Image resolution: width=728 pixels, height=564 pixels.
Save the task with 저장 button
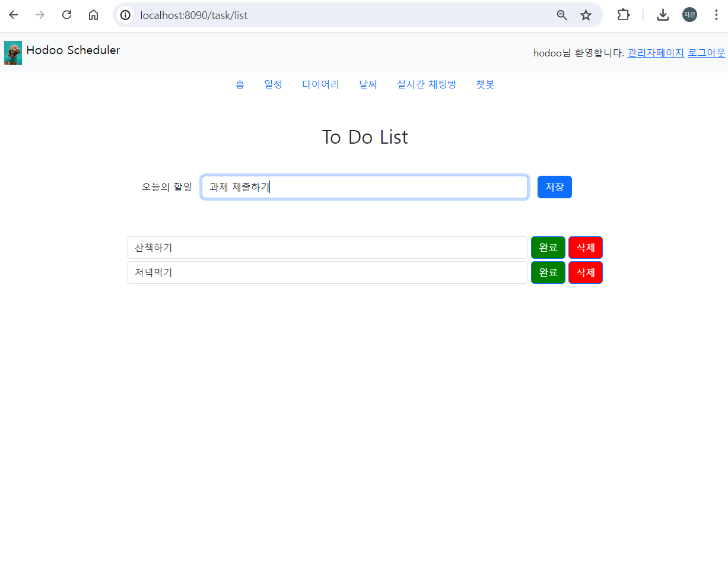pos(555,187)
